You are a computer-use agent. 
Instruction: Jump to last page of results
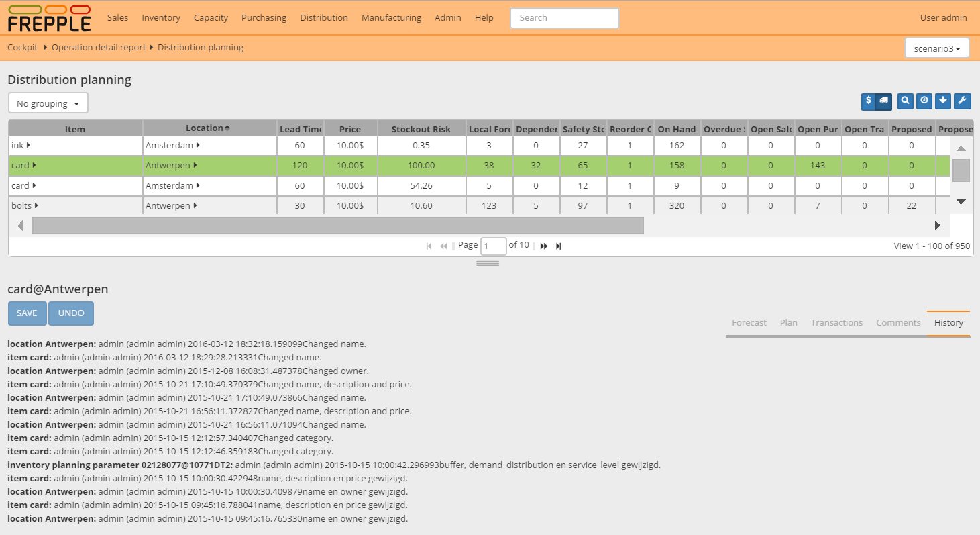point(559,246)
